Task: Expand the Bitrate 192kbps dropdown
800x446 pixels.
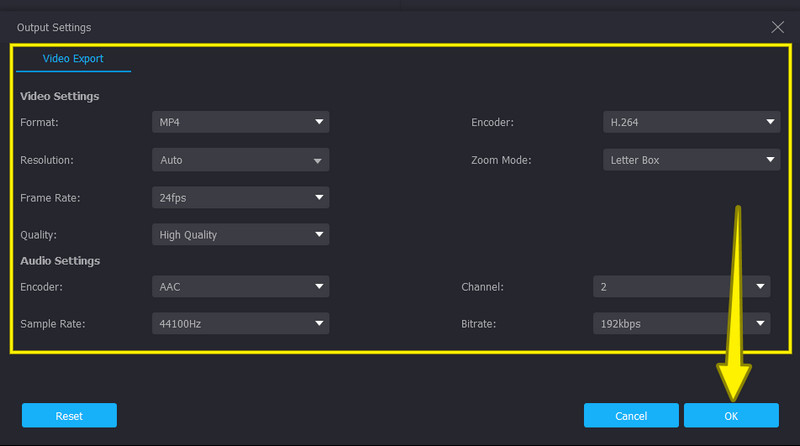Action: coord(681,324)
